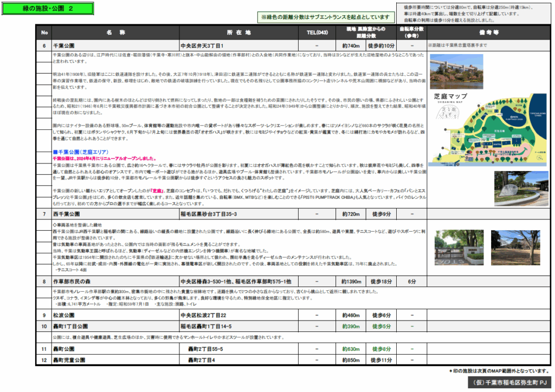Click the '◇車両基地を整備した緑地' line

[77, 225]
